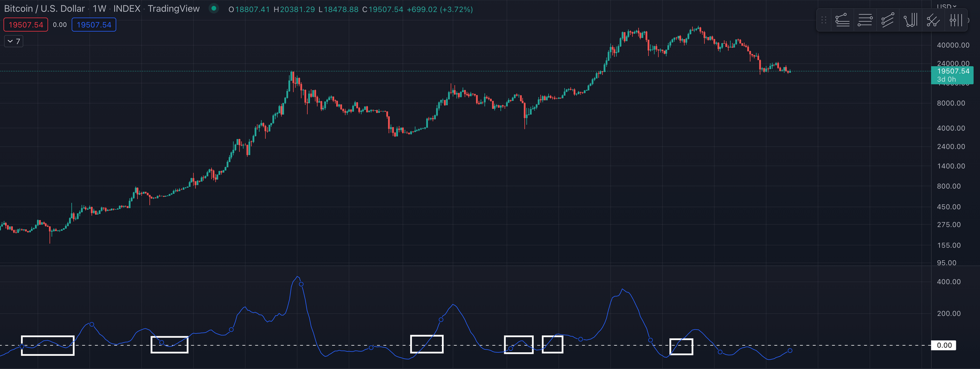Click the 4000.00 price scale label
Viewport: 980px width, 369px height.
click(951, 128)
